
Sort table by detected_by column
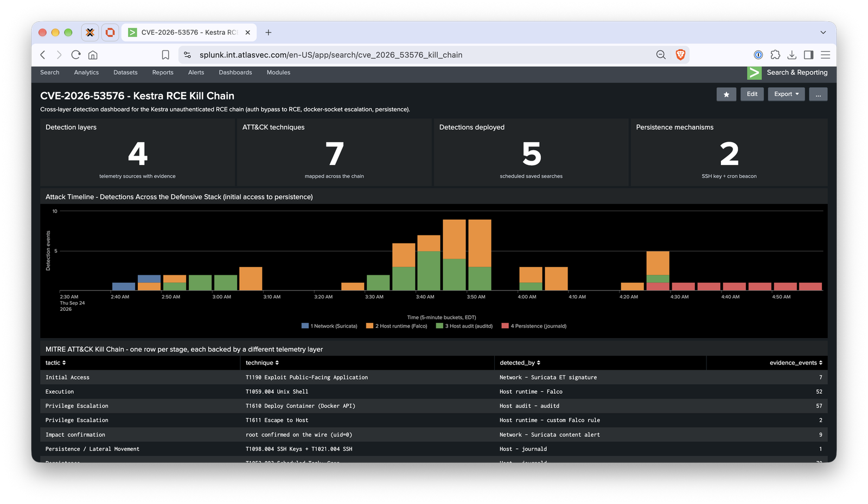click(520, 362)
